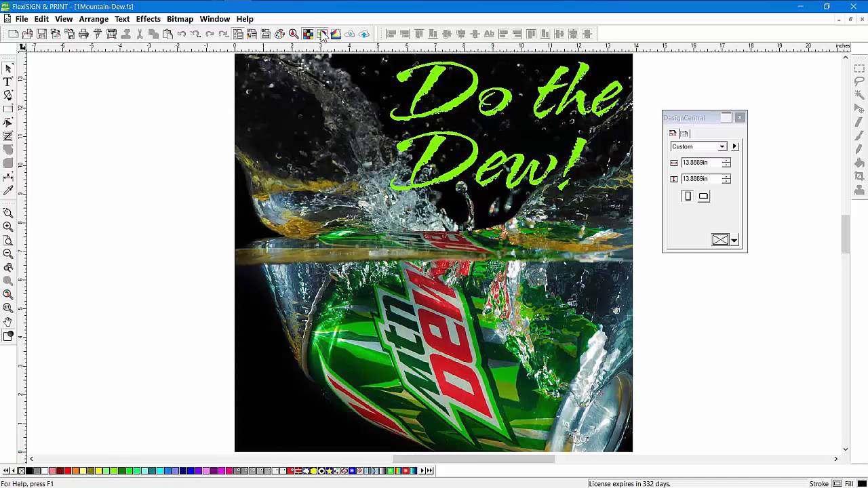Pick the red swatch in color palette
Screen dimensions: 868x488
[67, 470]
